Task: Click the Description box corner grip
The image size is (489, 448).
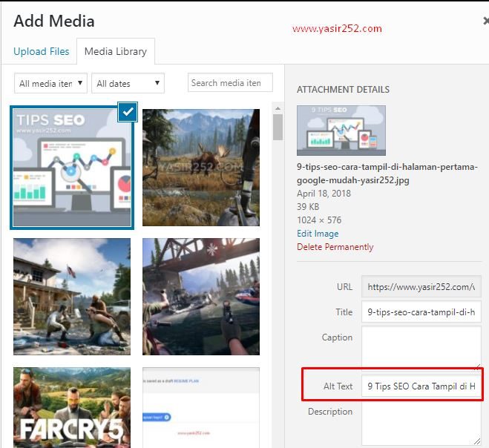Action: (x=477, y=441)
